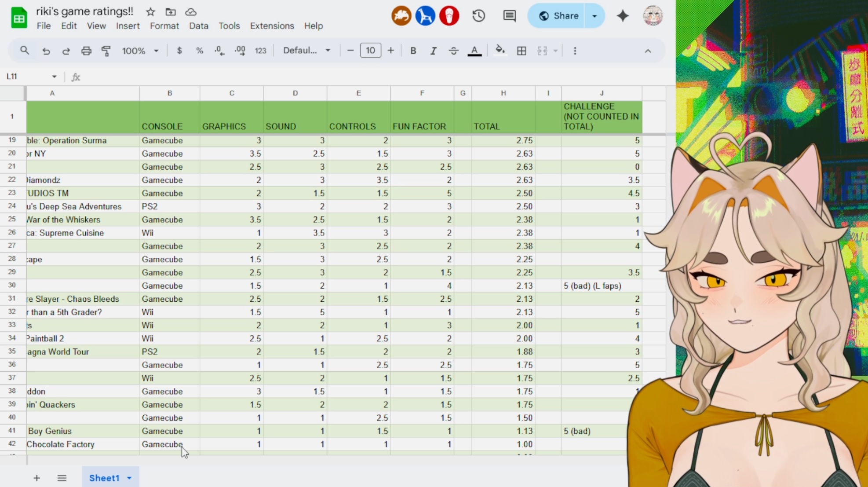
Task: Click the Print icon
Action: coord(86,51)
